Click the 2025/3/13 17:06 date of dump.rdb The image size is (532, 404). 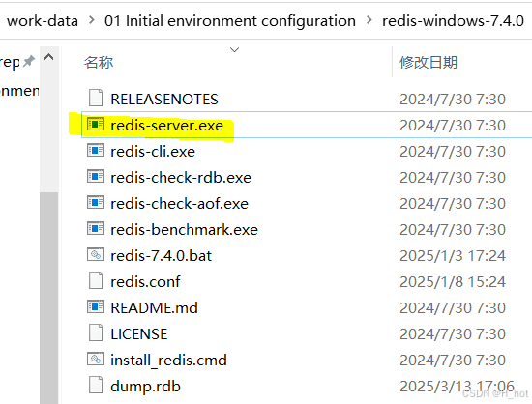pyautogui.click(x=457, y=387)
